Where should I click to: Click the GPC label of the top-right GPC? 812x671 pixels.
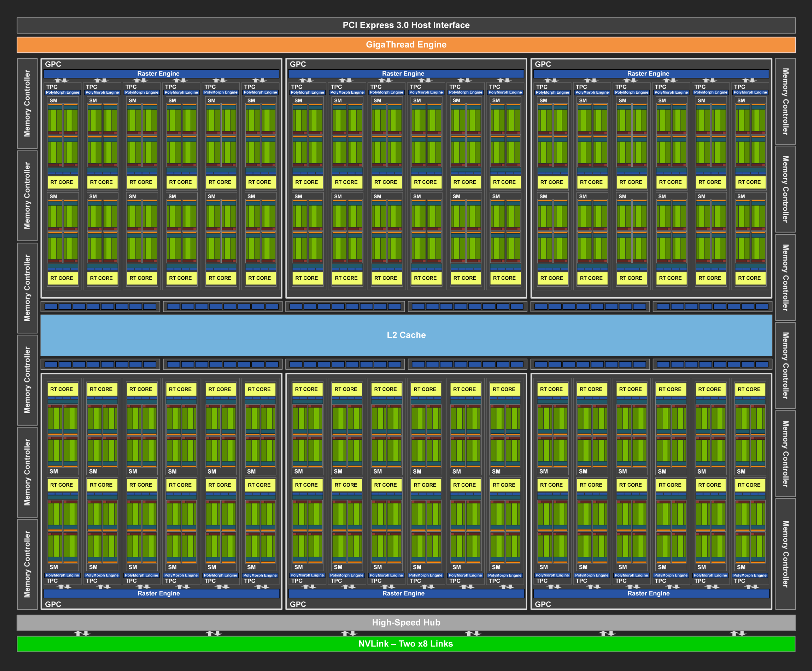(542, 64)
